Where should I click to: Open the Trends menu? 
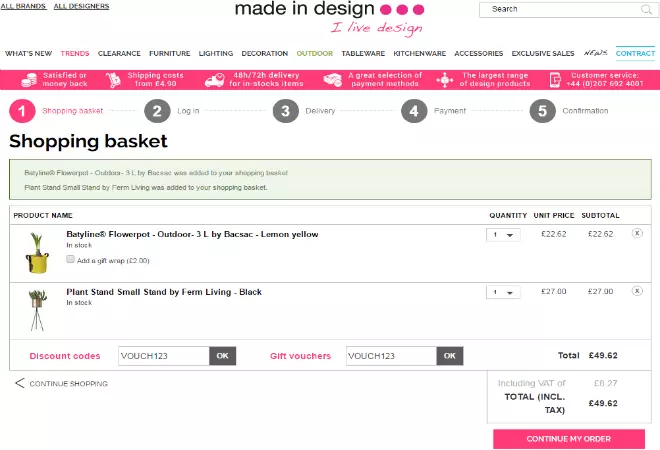[75, 53]
